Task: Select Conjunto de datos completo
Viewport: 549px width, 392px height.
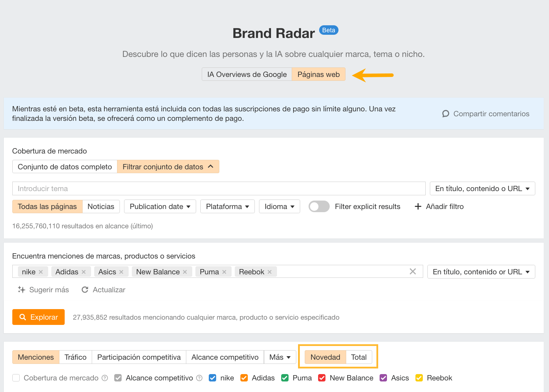Action: [65, 166]
